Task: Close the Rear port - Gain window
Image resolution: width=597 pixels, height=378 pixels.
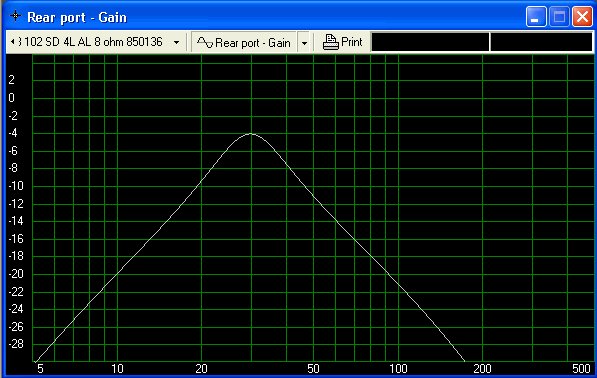Action: point(582,17)
